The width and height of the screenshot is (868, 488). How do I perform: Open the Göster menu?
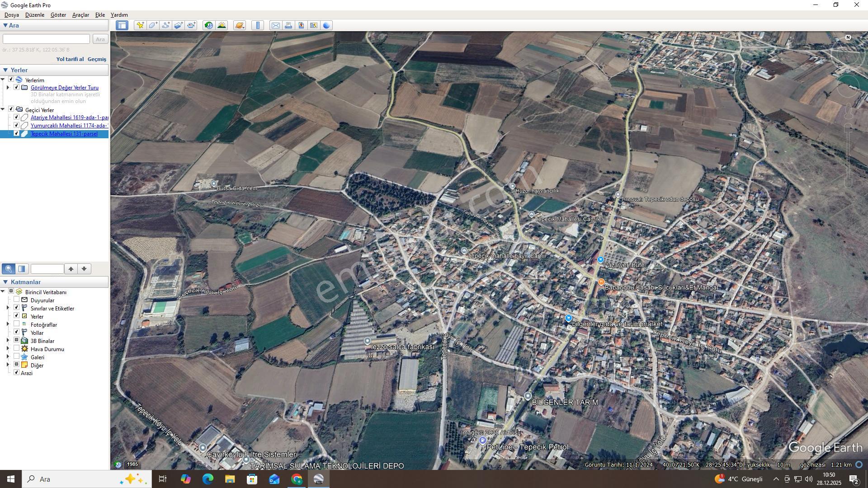click(x=58, y=15)
